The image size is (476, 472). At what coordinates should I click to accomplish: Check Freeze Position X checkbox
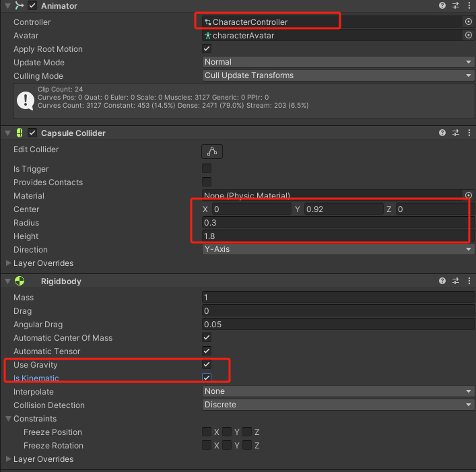pos(207,432)
